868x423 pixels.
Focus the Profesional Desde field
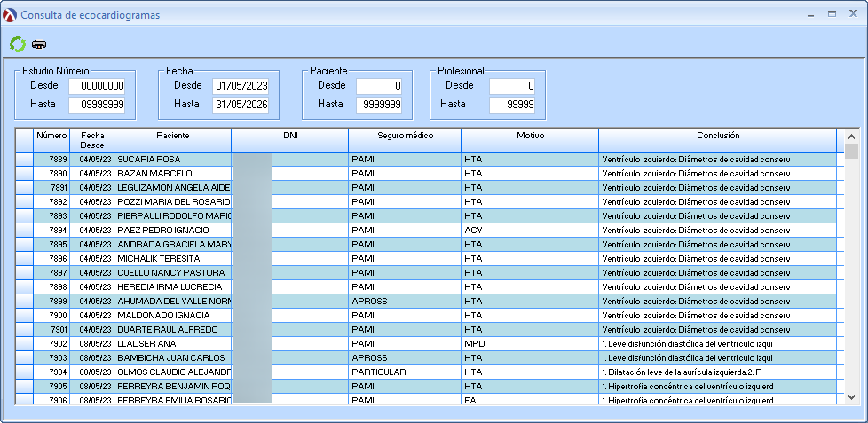tap(512, 86)
